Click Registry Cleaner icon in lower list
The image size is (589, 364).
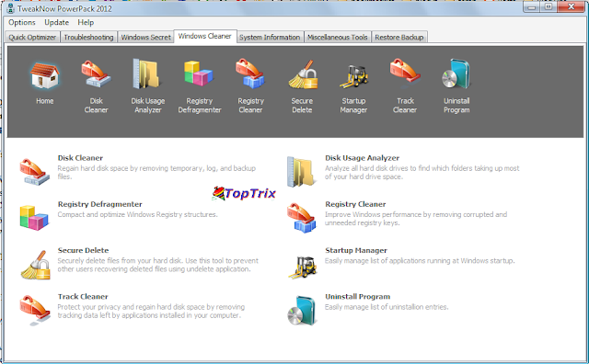tap(302, 218)
